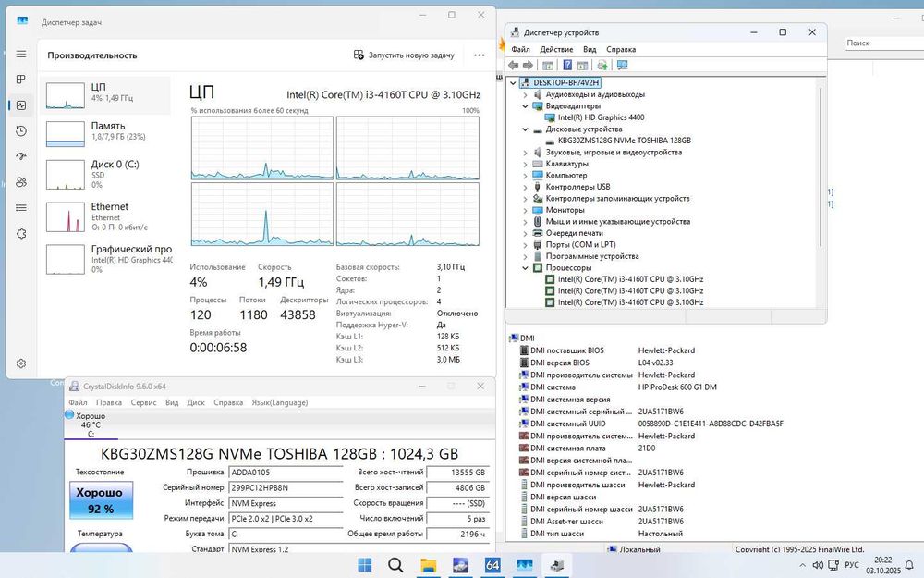Select Ethernet performance item
The width and height of the screenshot is (924, 578).
(x=105, y=215)
